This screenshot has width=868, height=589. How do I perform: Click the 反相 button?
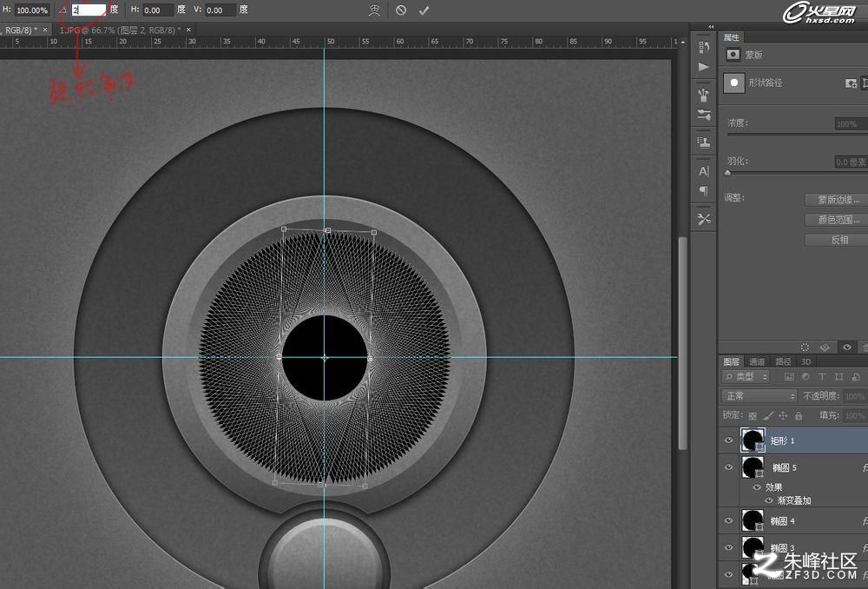click(x=838, y=240)
